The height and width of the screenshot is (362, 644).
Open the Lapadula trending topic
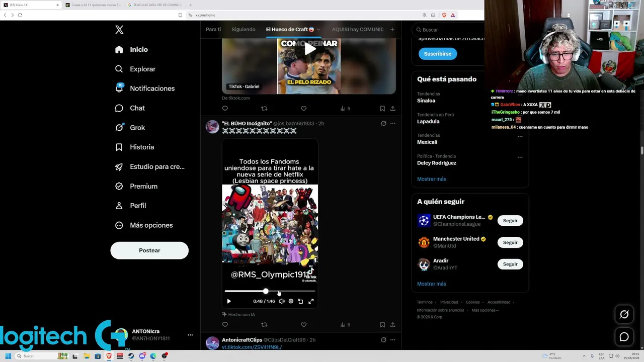[x=428, y=121]
